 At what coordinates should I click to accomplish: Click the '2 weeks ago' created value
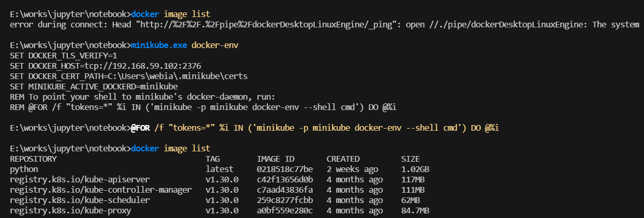[352, 169]
